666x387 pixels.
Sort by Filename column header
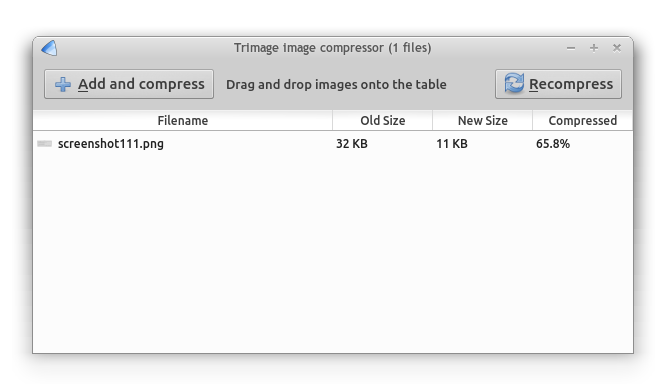[183, 121]
